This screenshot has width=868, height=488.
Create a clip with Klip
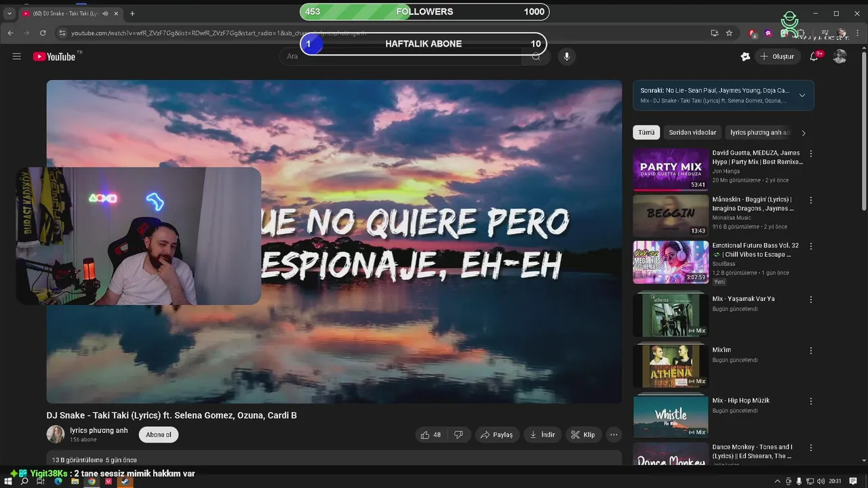coord(583,434)
